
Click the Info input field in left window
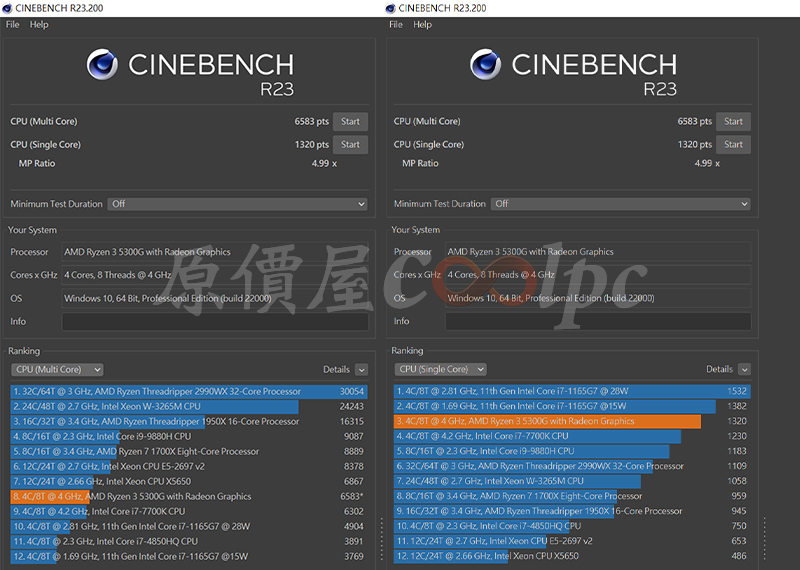(x=215, y=321)
